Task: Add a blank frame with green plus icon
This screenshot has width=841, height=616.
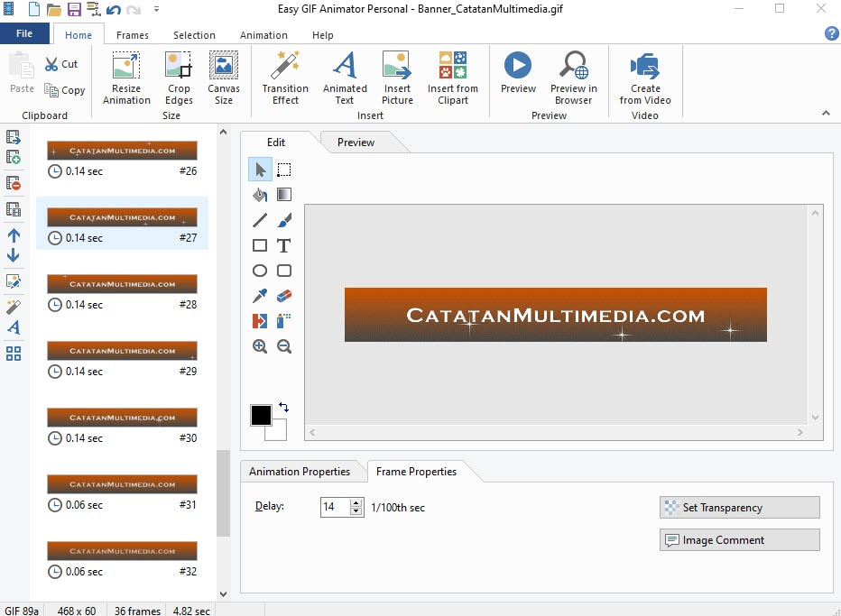Action: 14,157
